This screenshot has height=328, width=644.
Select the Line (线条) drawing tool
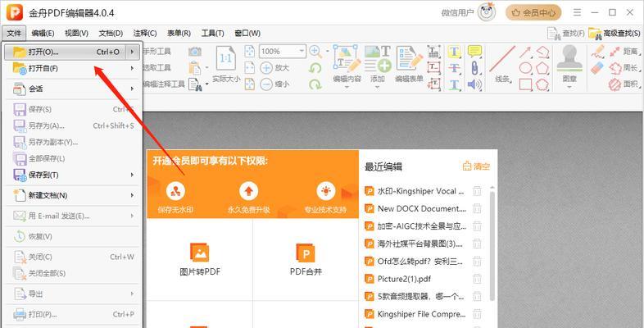coord(502,64)
